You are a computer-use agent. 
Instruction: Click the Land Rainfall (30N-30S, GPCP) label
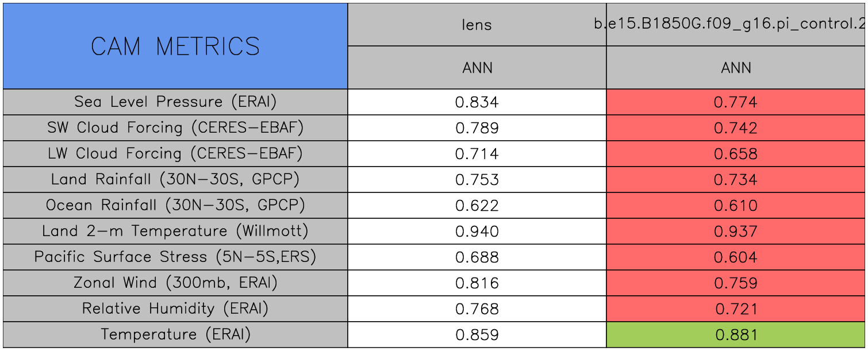pyautogui.click(x=175, y=179)
